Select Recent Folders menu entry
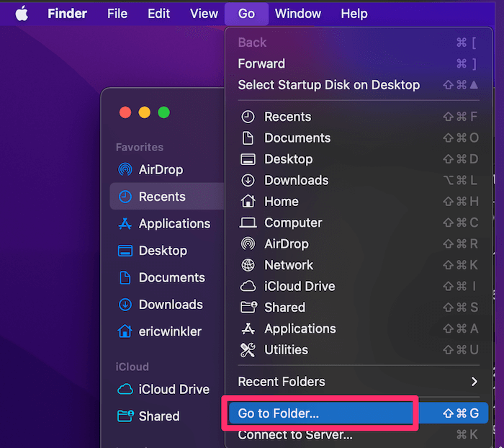Image resolution: width=504 pixels, height=448 pixels. click(359, 382)
